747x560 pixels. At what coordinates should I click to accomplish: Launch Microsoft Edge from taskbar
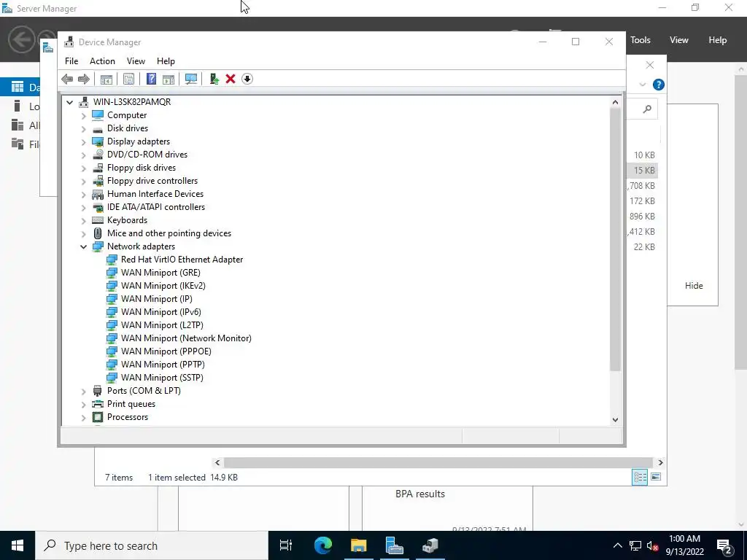(x=323, y=545)
